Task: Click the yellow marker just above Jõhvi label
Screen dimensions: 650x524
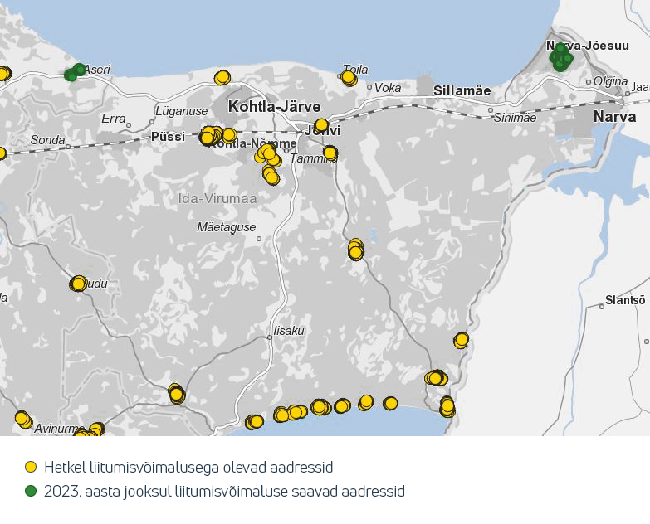Action: tap(321, 125)
